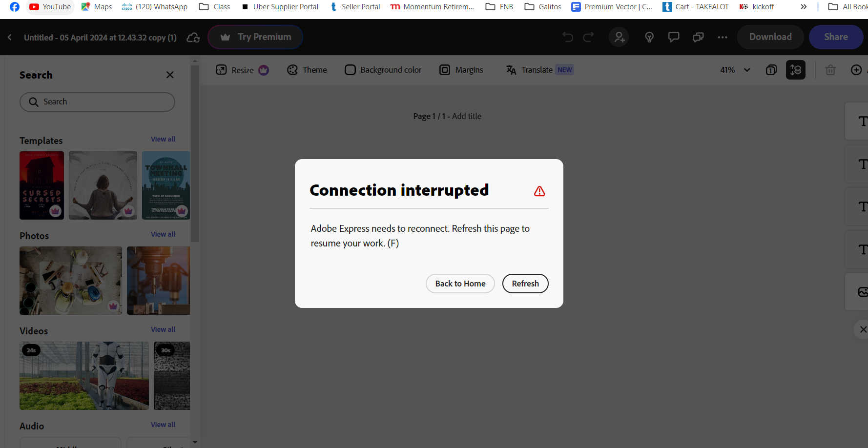Open the Layers reorder panel
The height and width of the screenshot is (448, 868).
(x=796, y=70)
